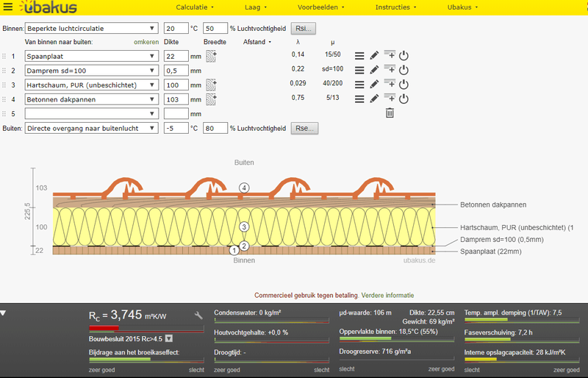
Task: Click the Rsi... button
Action: pos(304,29)
